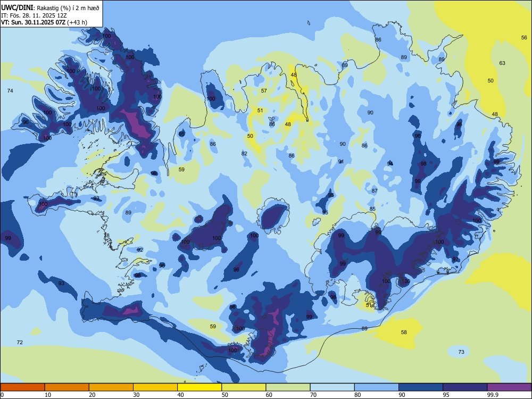Click the map humidity value '56'
The height and width of the screenshot is (399, 532).
coord(524,38)
